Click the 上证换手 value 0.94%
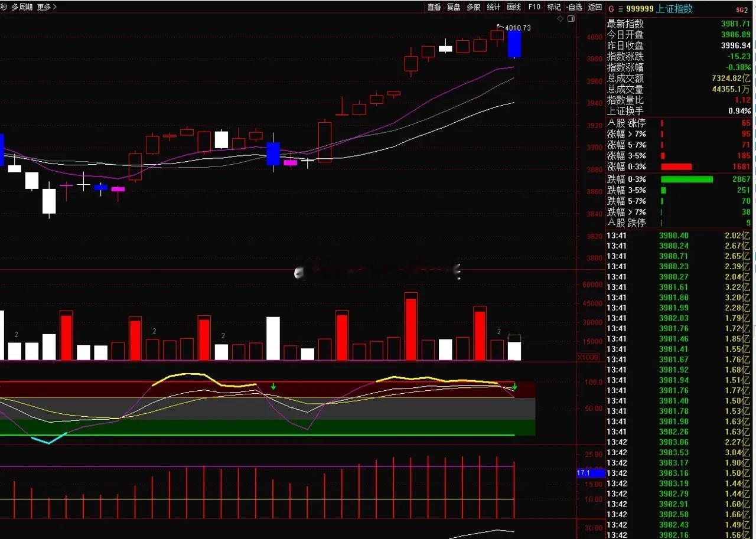 click(740, 111)
